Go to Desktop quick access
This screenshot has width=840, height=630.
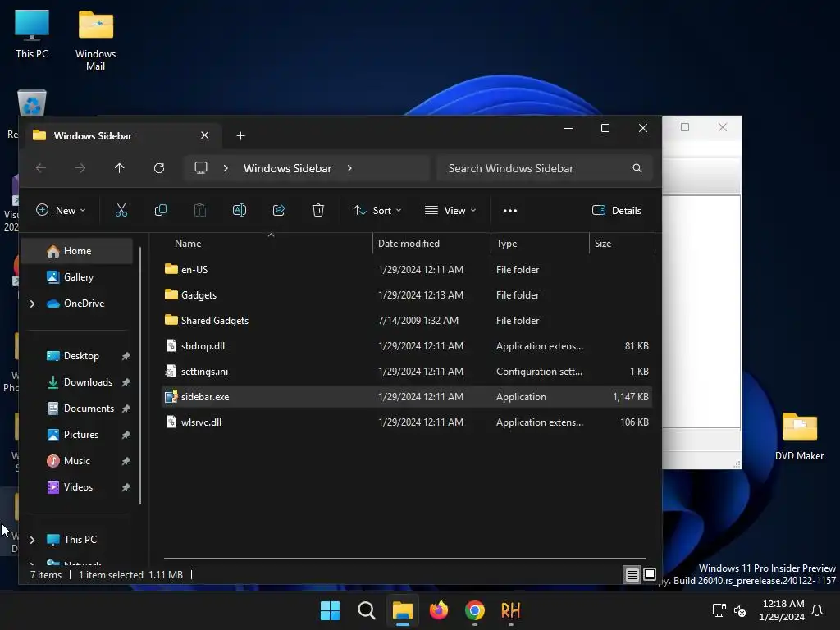[78, 356]
